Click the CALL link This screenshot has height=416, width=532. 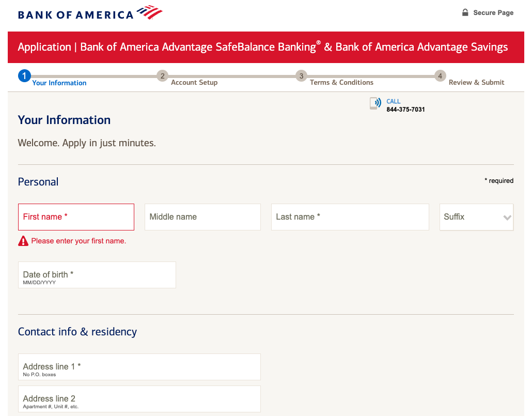394,101
